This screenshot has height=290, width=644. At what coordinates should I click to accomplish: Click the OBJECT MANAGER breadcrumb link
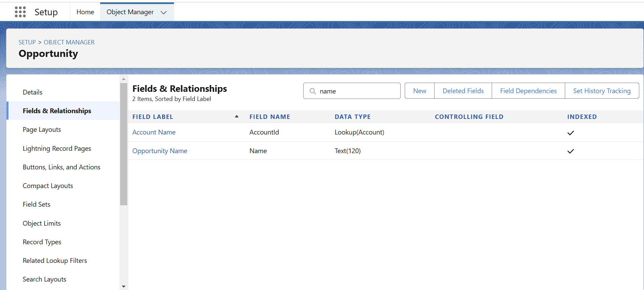69,42
